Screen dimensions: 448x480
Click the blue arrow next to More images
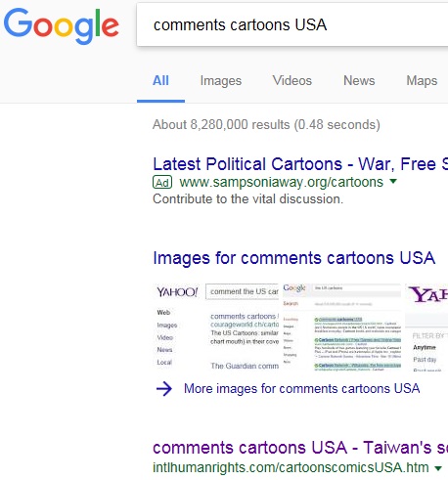[164, 388]
